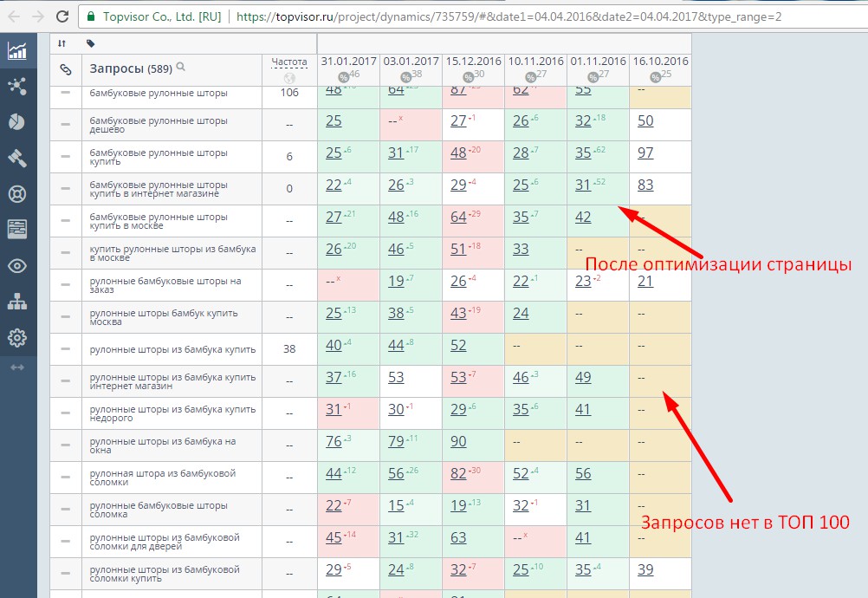Open position 40 link in 31.01.2017 column
Screen dimensions: 868x598
[334, 346]
